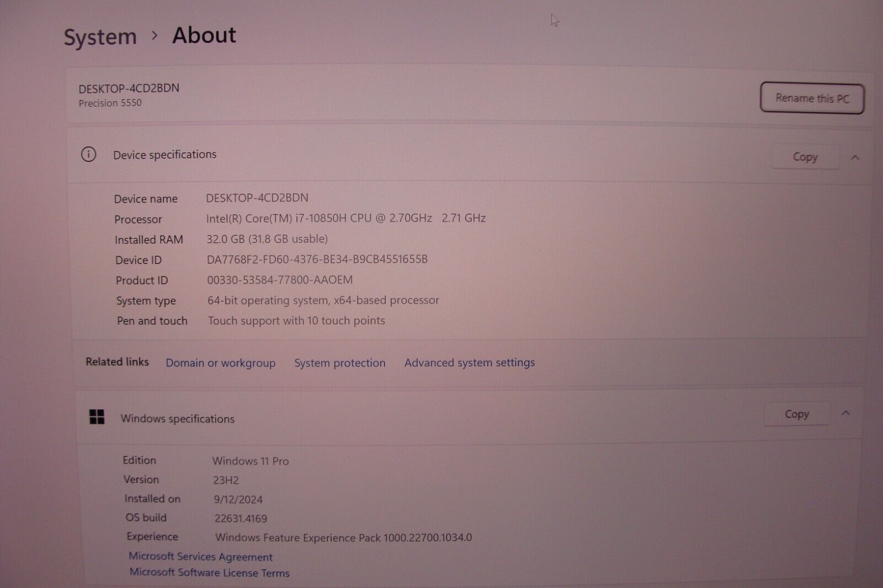Viewport: 883px width, 588px height.
Task: Open Advanced system settings link
Action: pos(469,362)
